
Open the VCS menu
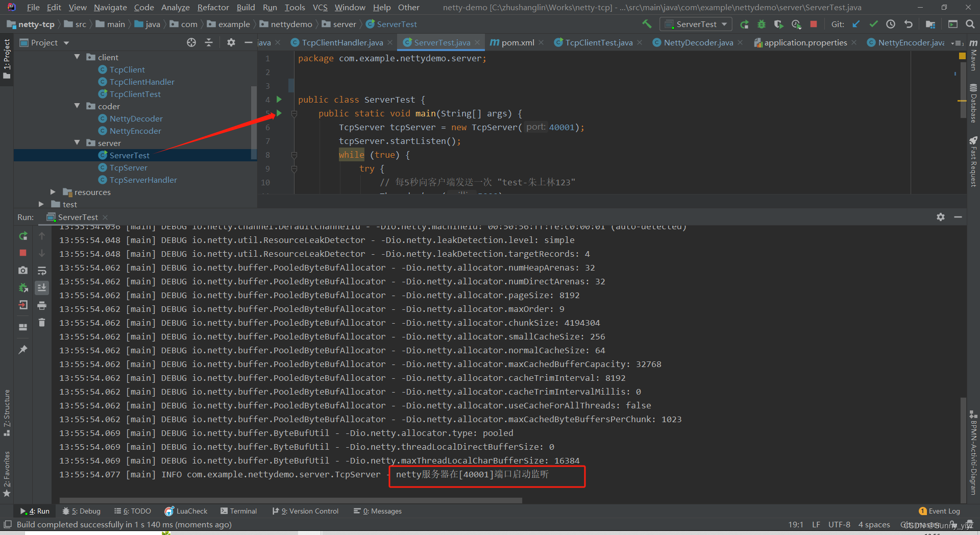pyautogui.click(x=320, y=7)
